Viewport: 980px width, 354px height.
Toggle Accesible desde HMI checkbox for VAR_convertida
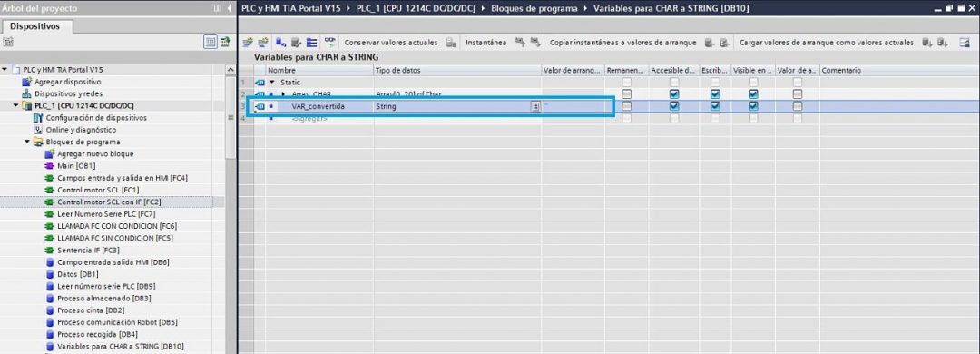pyautogui.click(x=673, y=106)
